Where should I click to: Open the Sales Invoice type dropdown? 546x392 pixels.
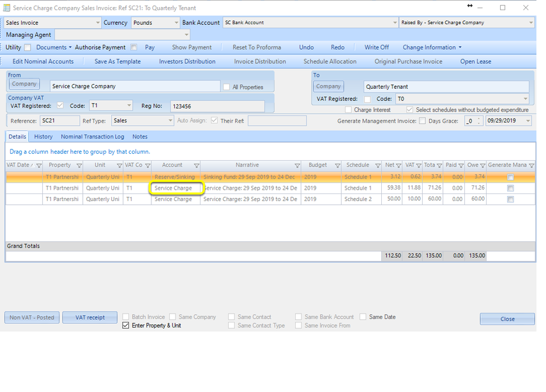click(98, 22)
